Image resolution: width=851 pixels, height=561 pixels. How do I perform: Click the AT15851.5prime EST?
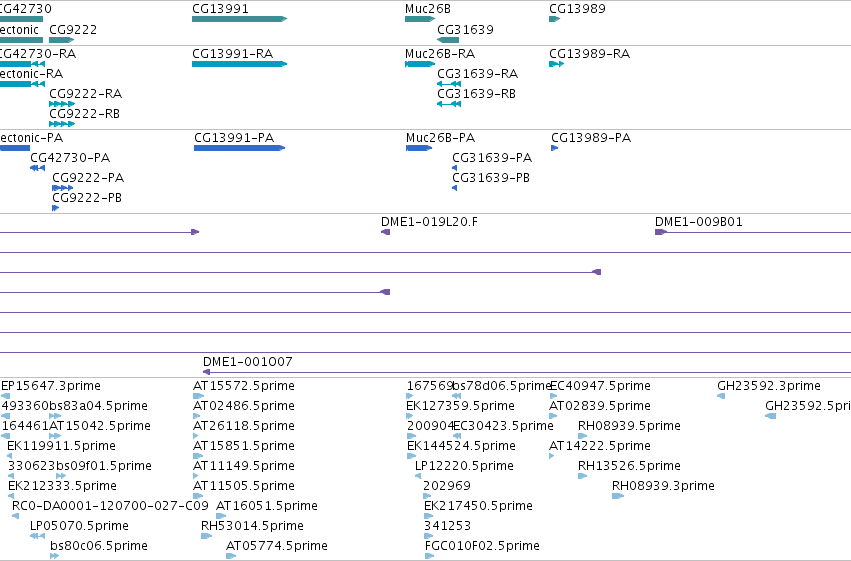[244, 446]
